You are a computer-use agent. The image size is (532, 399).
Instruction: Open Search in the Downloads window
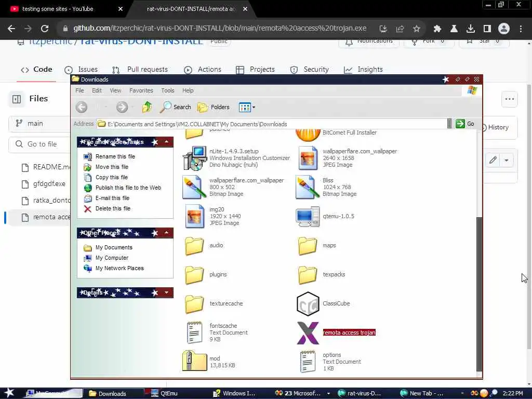(176, 107)
